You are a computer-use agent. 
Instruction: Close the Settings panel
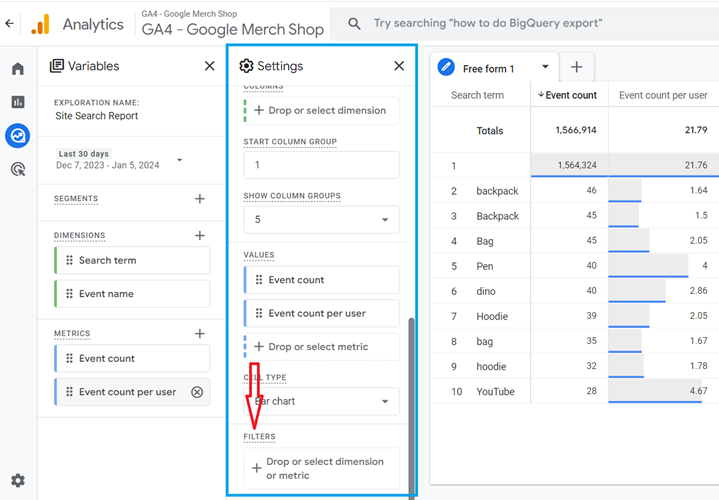coord(399,66)
